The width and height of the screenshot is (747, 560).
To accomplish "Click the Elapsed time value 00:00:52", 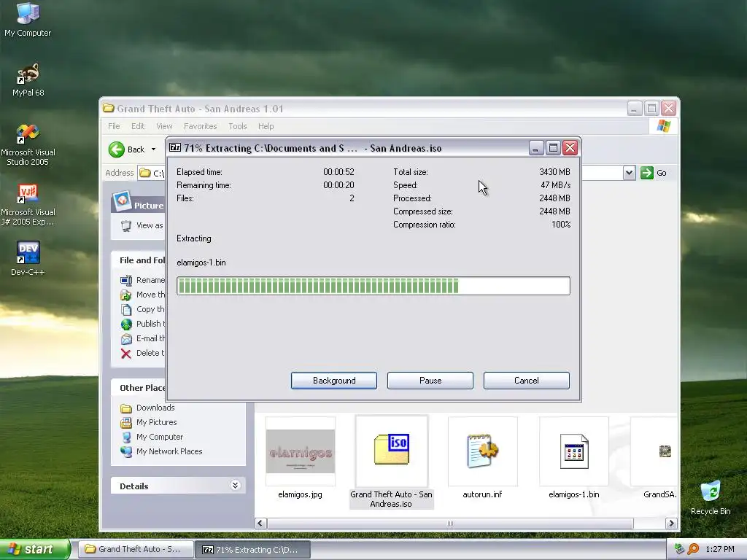I will [338, 172].
